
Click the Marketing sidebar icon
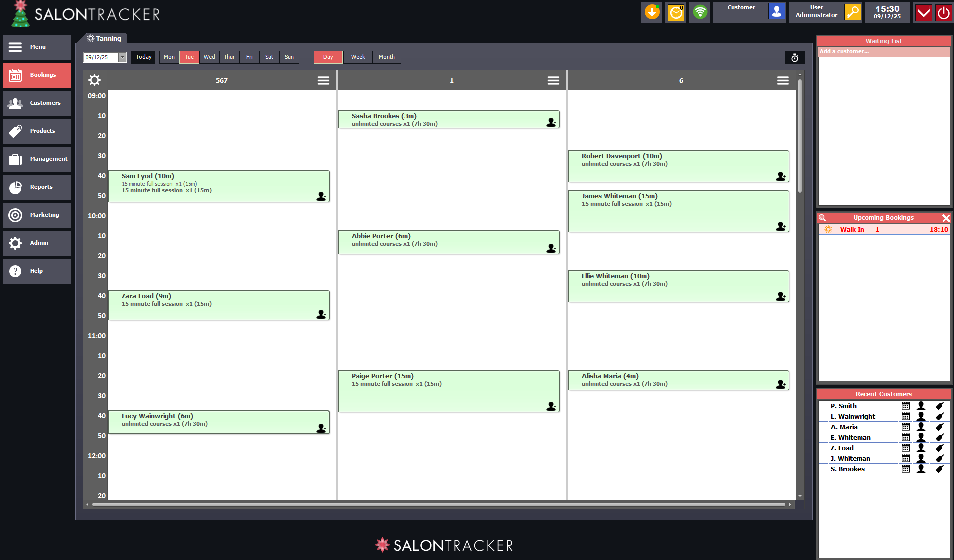pos(15,215)
